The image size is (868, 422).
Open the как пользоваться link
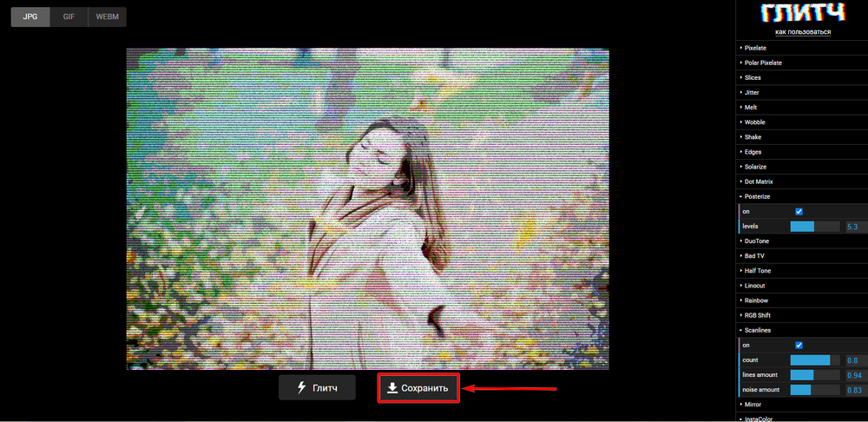coord(802,32)
